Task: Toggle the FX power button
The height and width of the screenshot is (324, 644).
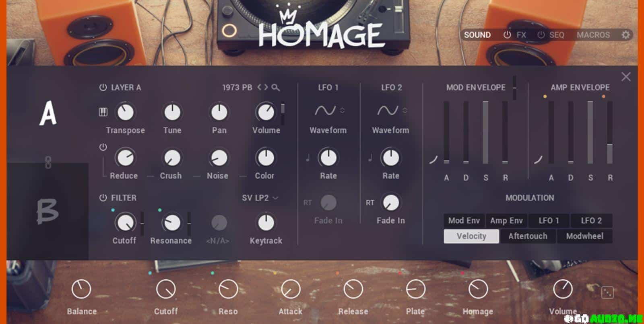Action: coord(507,35)
